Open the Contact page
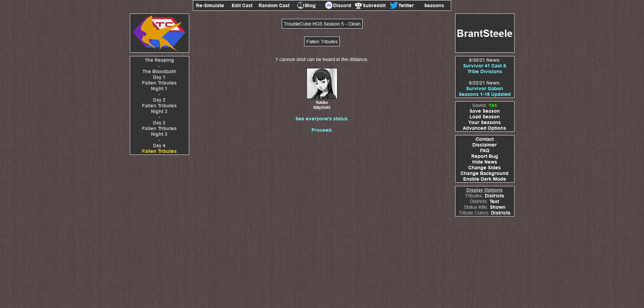 point(485,139)
